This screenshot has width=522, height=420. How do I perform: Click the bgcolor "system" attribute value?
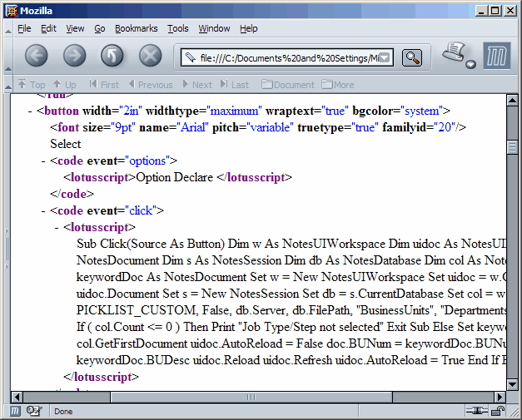pyautogui.click(x=421, y=111)
